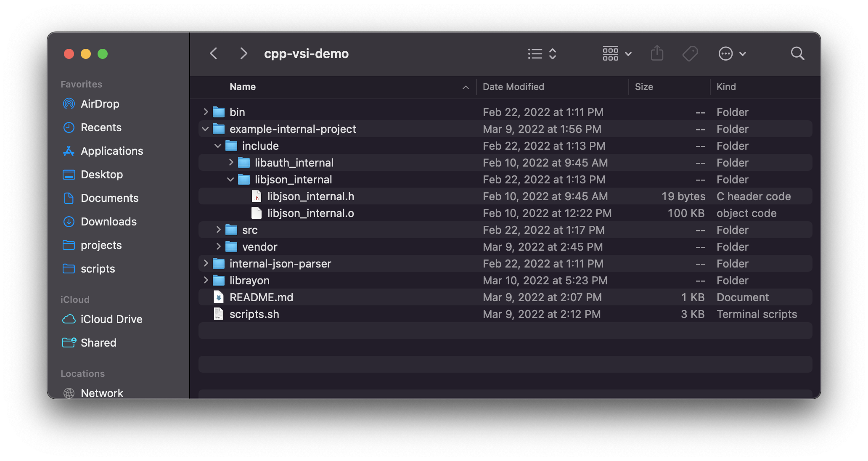Open Finder search magnifier
The image size is (868, 461).
(797, 54)
